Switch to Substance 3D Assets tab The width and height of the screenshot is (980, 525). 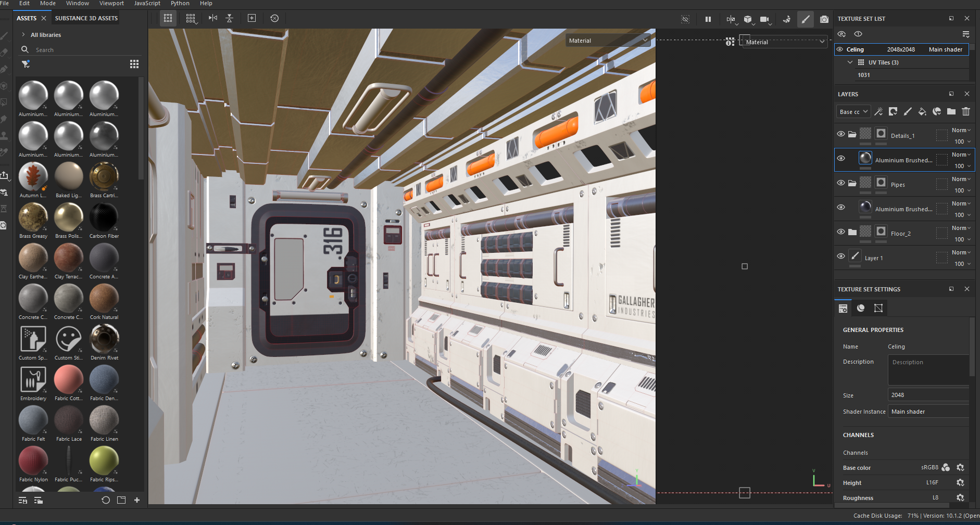point(86,18)
